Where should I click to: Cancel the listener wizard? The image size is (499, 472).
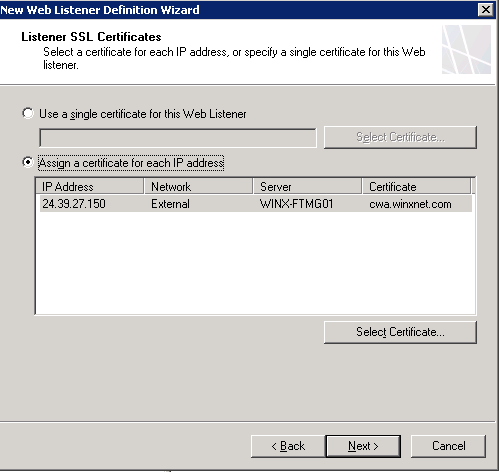[448, 446]
